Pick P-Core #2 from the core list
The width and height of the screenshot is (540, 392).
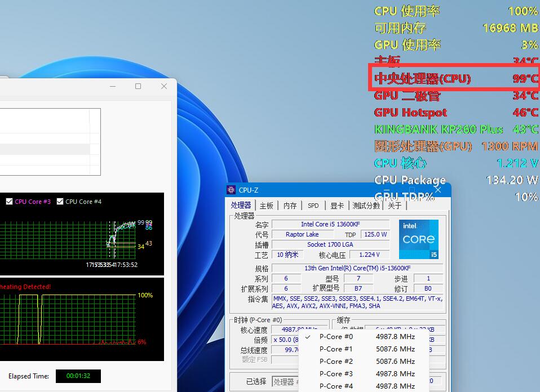pos(364,362)
